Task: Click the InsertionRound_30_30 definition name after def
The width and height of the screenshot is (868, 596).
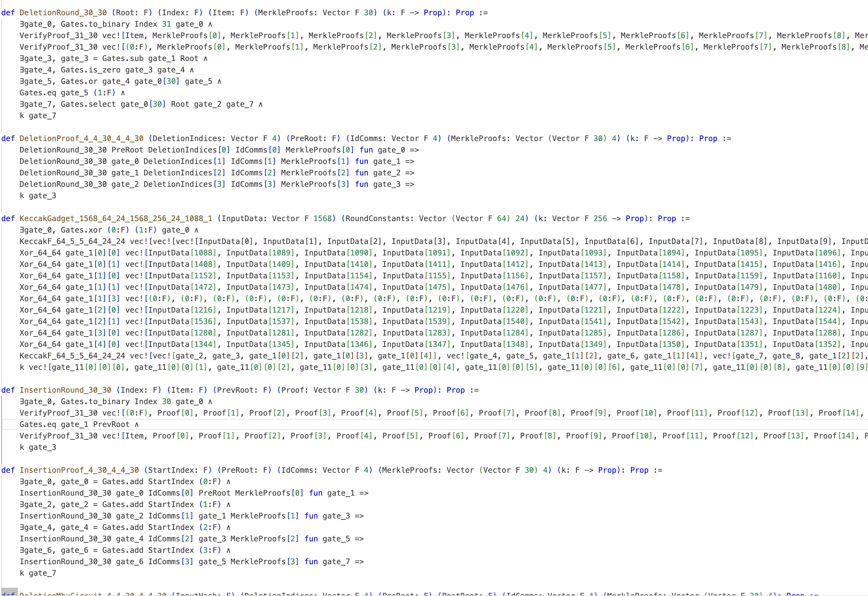Action: (65, 390)
